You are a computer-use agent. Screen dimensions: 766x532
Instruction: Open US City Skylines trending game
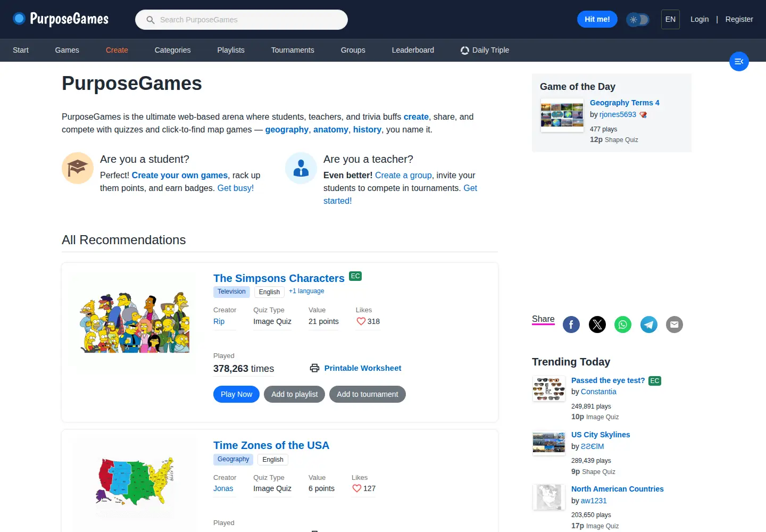coord(601,435)
